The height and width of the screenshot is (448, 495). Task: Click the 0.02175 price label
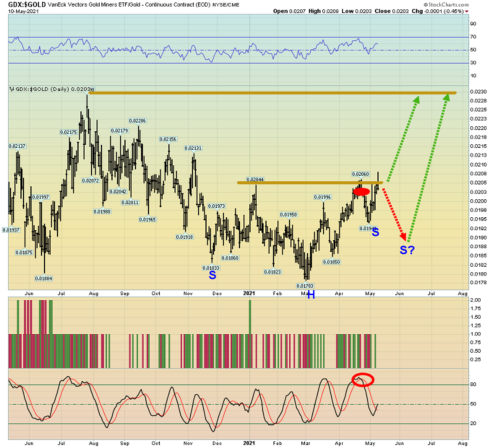pos(69,132)
